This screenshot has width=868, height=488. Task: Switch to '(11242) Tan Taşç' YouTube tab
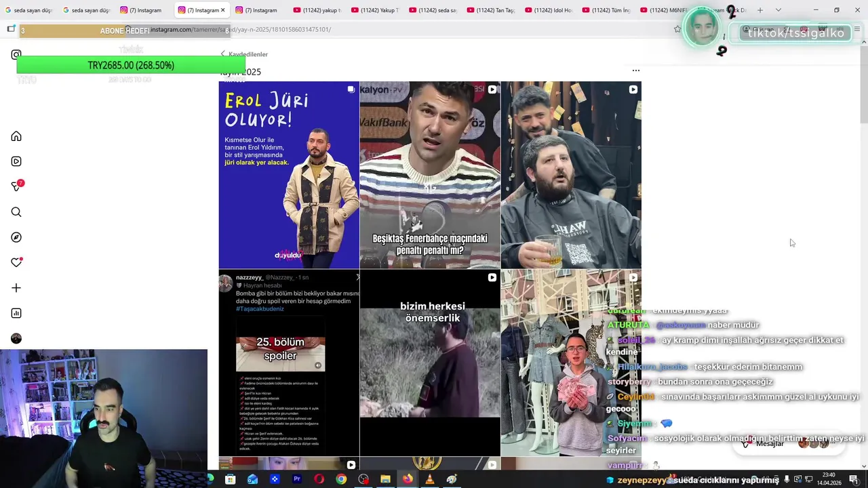click(x=490, y=10)
